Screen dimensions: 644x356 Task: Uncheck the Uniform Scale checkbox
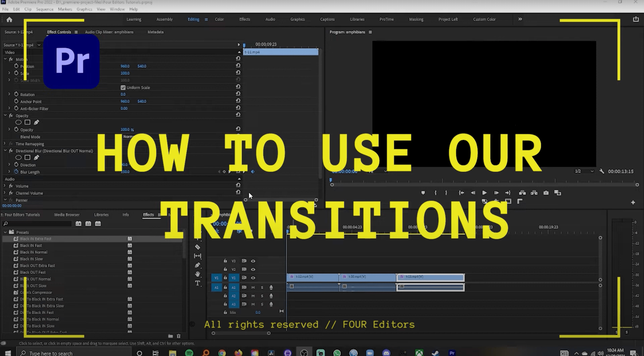123,88
